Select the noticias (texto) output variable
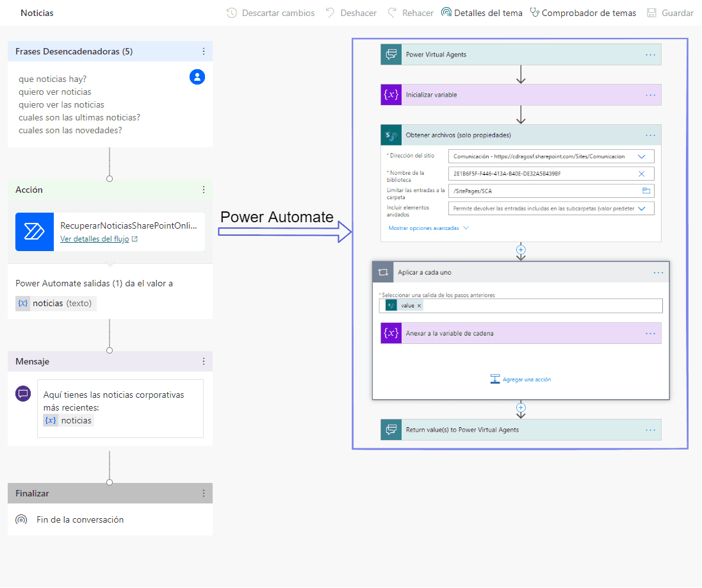 click(x=56, y=303)
